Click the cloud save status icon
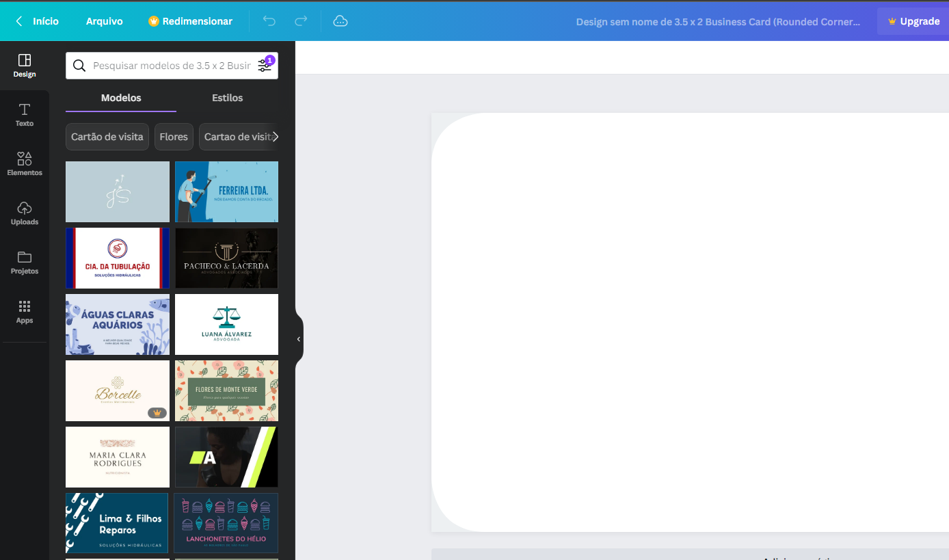Image resolution: width=949 pixels, height=560 pixels. point(340,21)
